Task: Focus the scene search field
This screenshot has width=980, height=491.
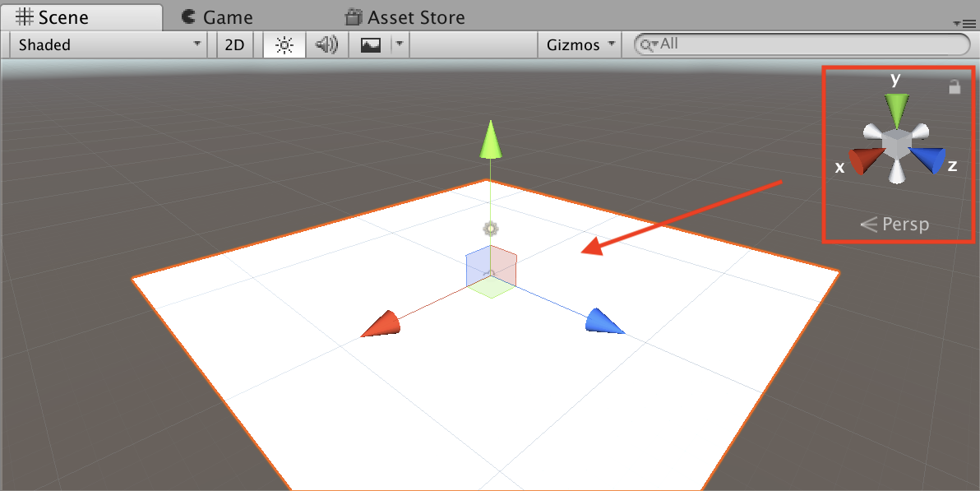Action: [x=802, y=44]
